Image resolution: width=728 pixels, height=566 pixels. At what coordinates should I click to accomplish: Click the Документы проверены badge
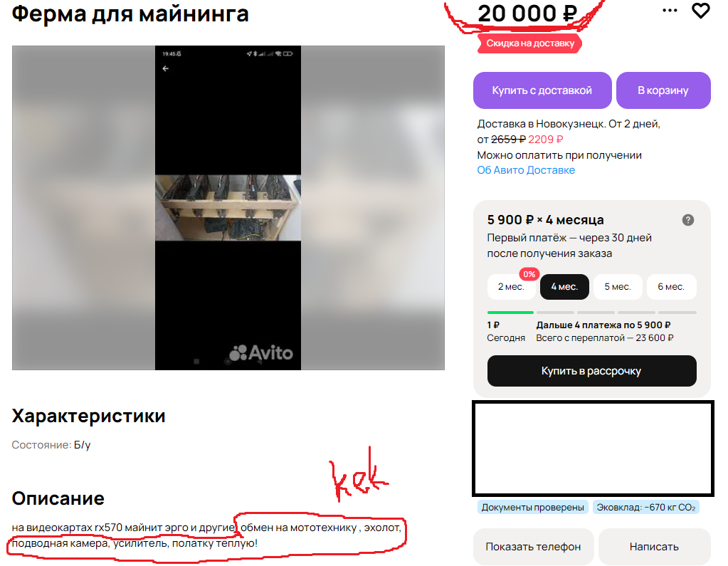(x=532, y=508)
